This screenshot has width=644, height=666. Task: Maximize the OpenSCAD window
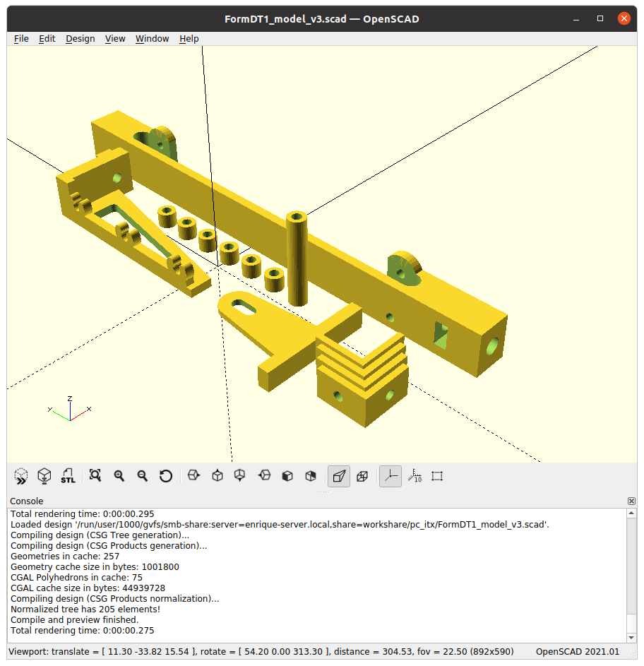(600, 18)
